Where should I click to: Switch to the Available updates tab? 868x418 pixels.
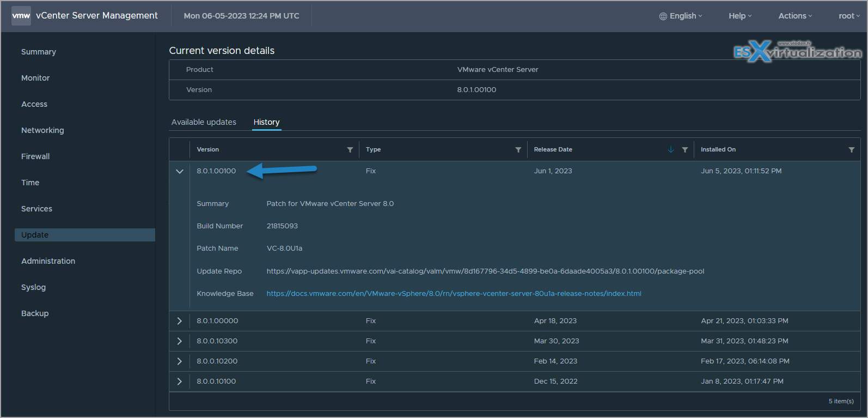click(204, 122)
